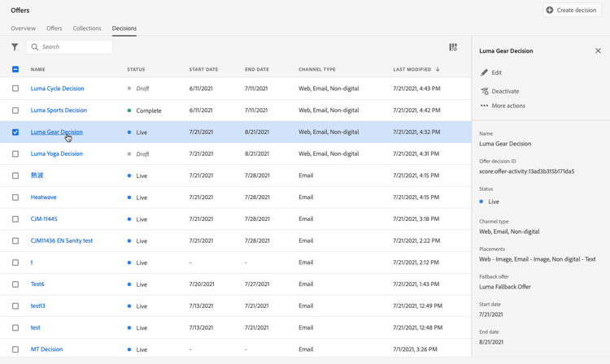Go to the Offers tab
This screenshot has height=364, width=610.
coord(54,28)
